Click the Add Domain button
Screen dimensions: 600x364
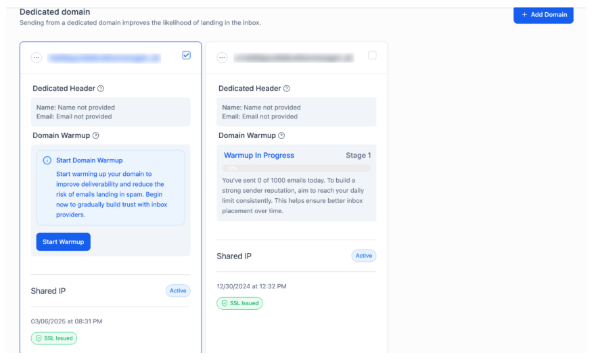click(x=543, y=14)
